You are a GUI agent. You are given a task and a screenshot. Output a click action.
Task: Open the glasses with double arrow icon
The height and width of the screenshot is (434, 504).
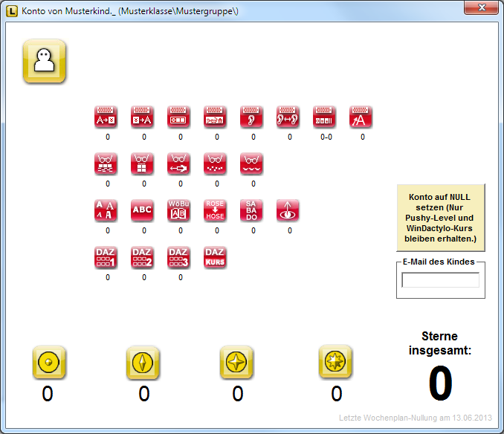178,163
